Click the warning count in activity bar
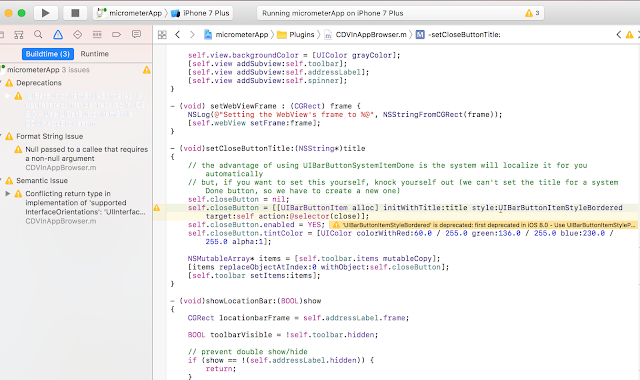 (x=533, y=13)
